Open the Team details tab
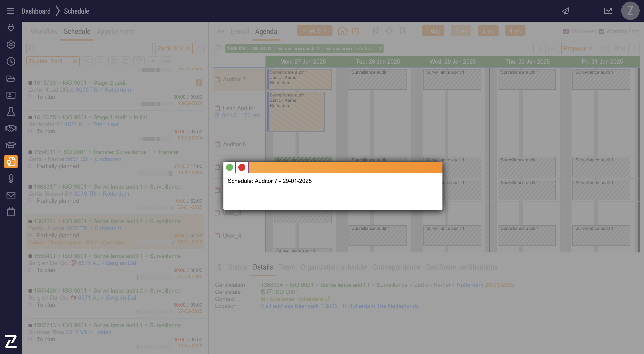Image resolution: width=644 pixels, height=354 pixels. pos(287,267)
